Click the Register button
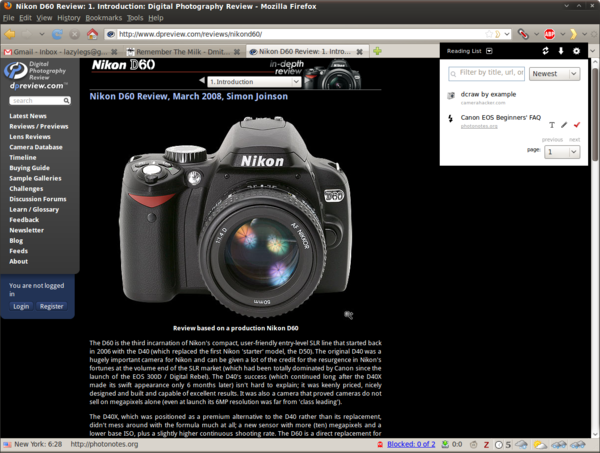Screen dimensions: 600x453 [51, 306]
